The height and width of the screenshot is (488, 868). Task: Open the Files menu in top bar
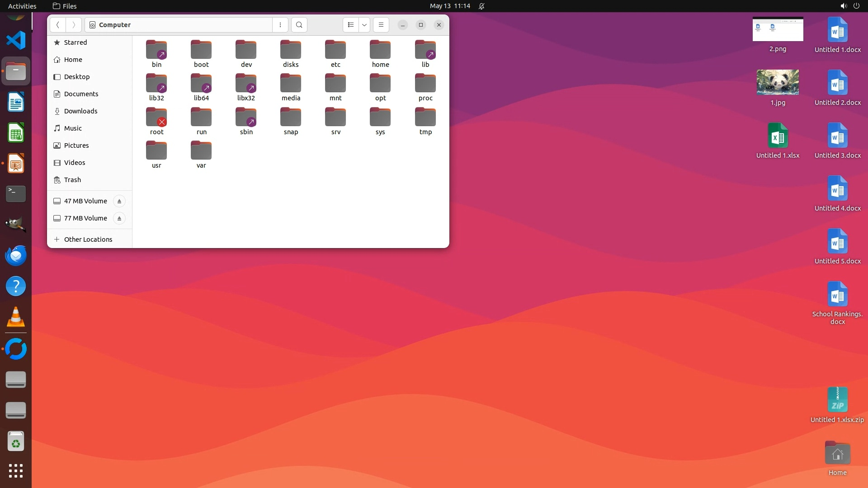click(x=65, y=6)
